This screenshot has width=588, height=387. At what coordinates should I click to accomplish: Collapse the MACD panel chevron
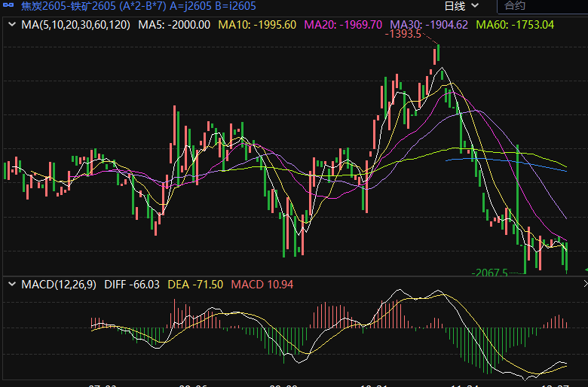point(11,285)
